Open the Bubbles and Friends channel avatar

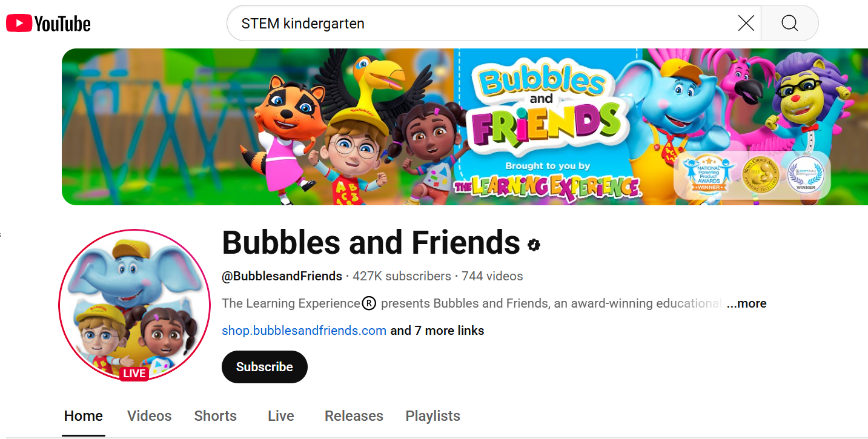pyautogui.click(x=134, y=305)
